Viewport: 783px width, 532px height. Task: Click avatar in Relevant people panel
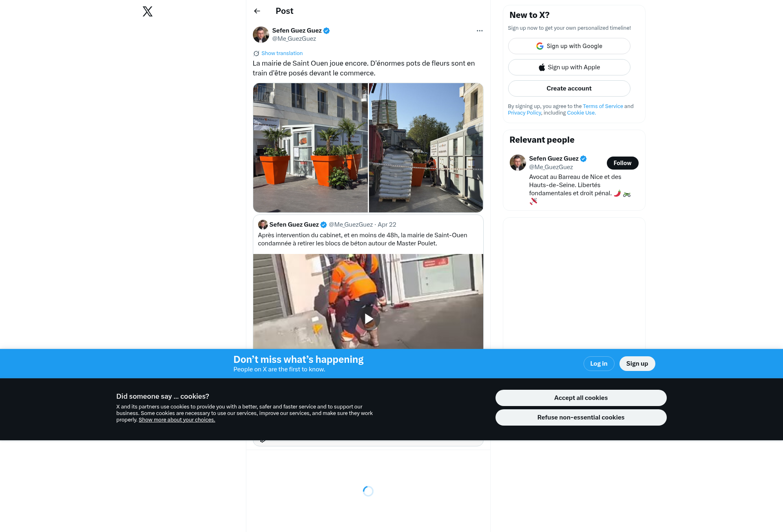tap(518, 163)
